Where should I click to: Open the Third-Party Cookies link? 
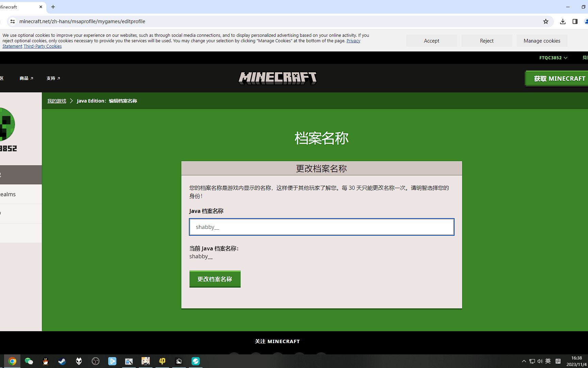[x=43, y=46]
